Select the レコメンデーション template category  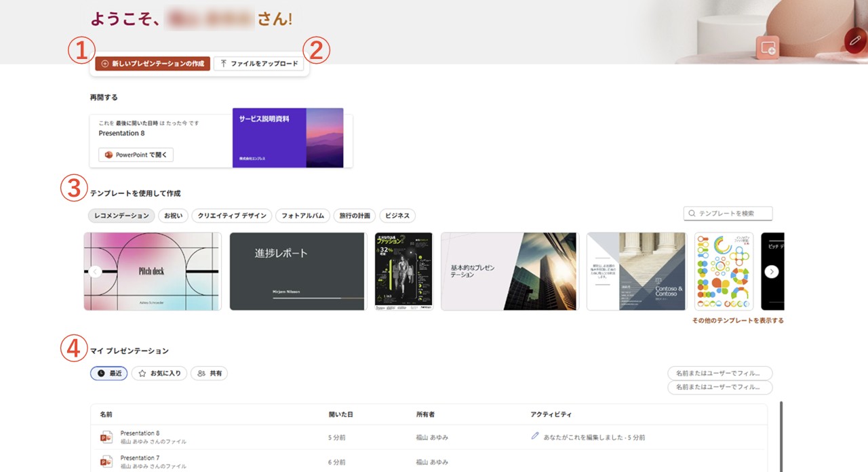click(121, 216)
